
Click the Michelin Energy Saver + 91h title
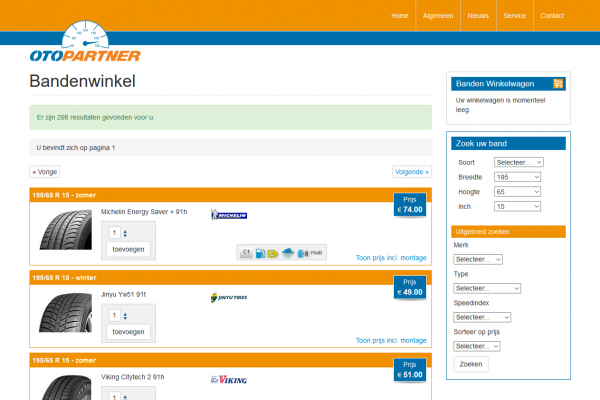pos(144,212)
